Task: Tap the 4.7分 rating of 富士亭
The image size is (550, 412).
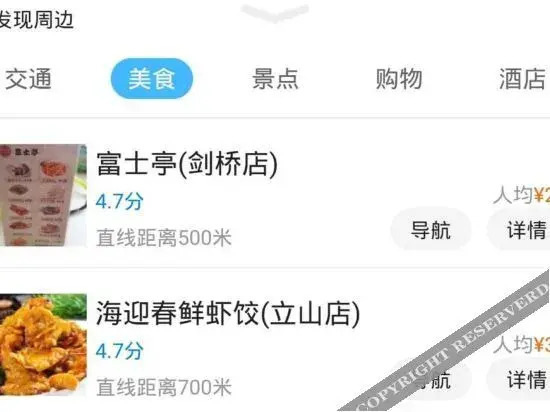Action: (120, 201)
